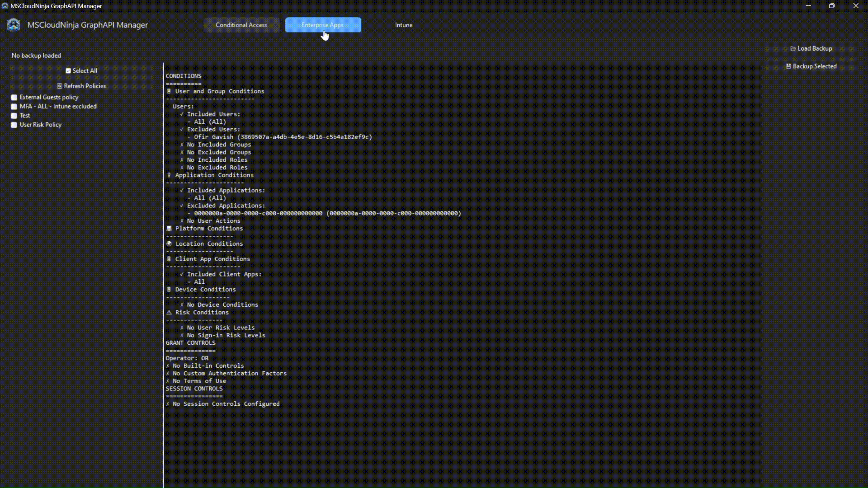The image size is (868, 488).
Task: Click the Load Backup button
Action: (811, 48)
